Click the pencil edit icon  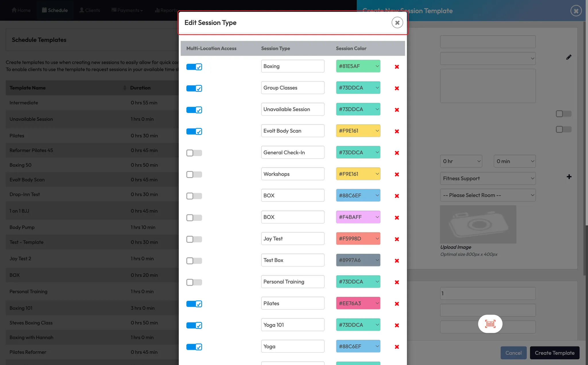pos(569,57)
